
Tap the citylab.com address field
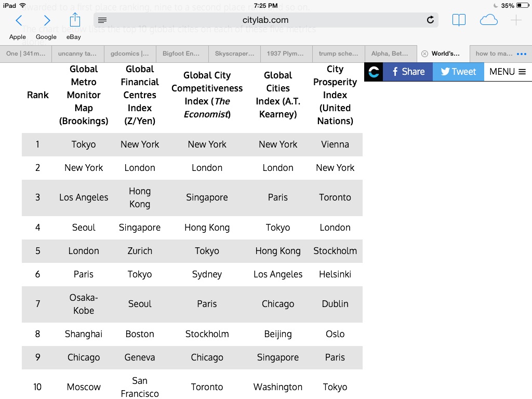coord(265,20)
